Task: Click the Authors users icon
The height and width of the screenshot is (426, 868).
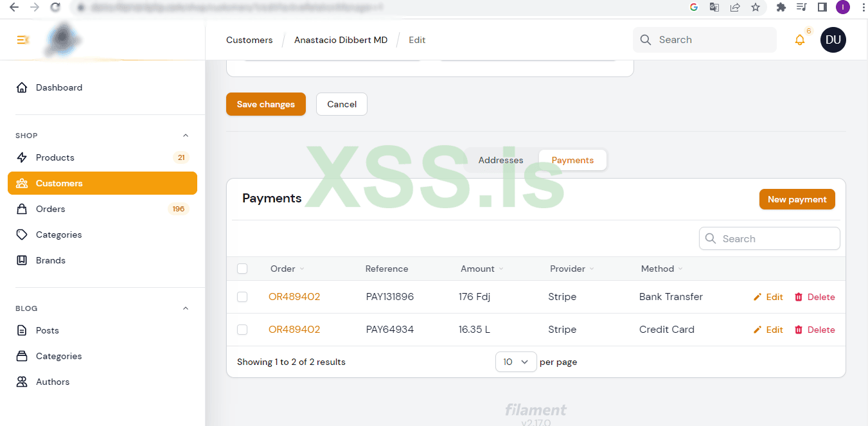Action: pyautogui.click(x=22, y=382)
